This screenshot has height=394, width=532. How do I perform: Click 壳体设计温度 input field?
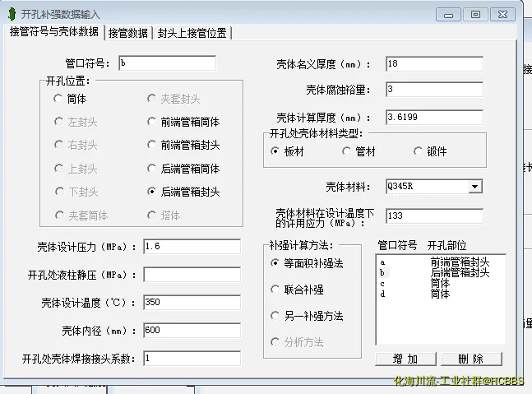[x=192, y=303]
